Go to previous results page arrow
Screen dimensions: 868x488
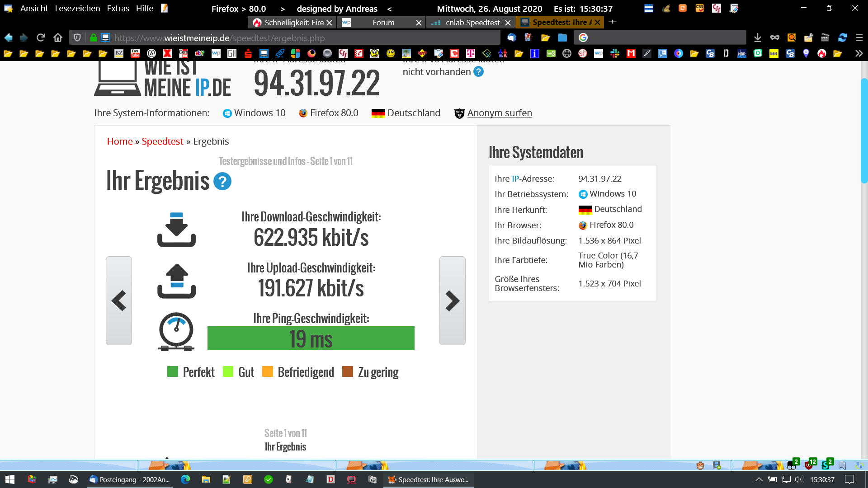point(119,301)
